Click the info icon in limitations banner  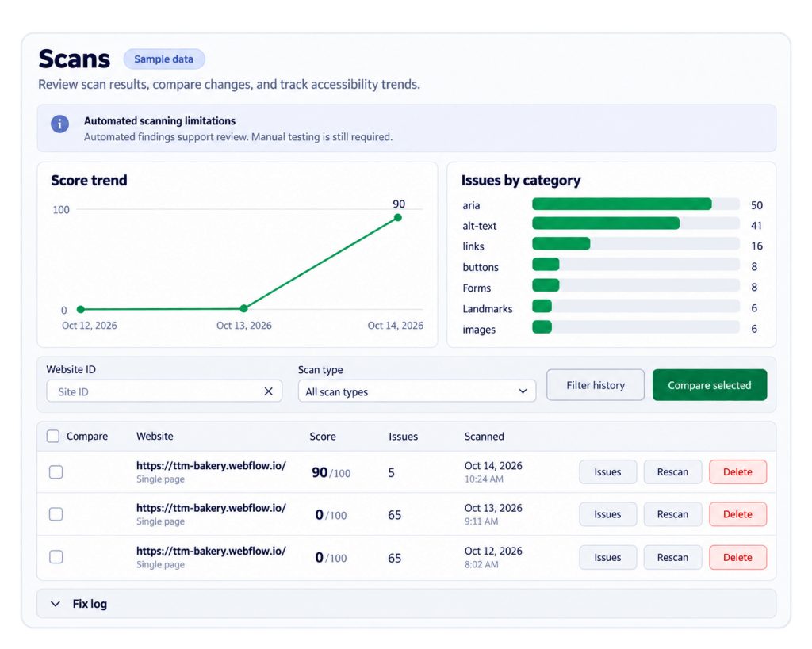pyautogui.click(x=59, y=124)
